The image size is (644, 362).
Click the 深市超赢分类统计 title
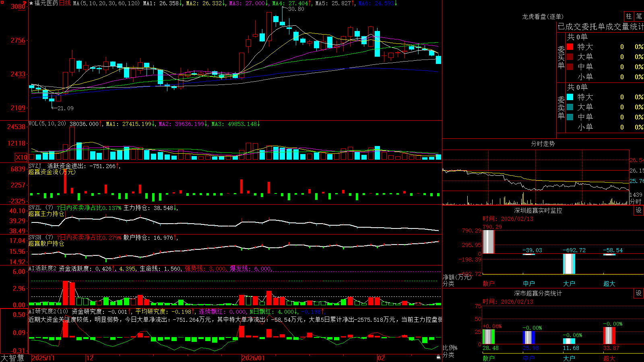tap(538, 293)
